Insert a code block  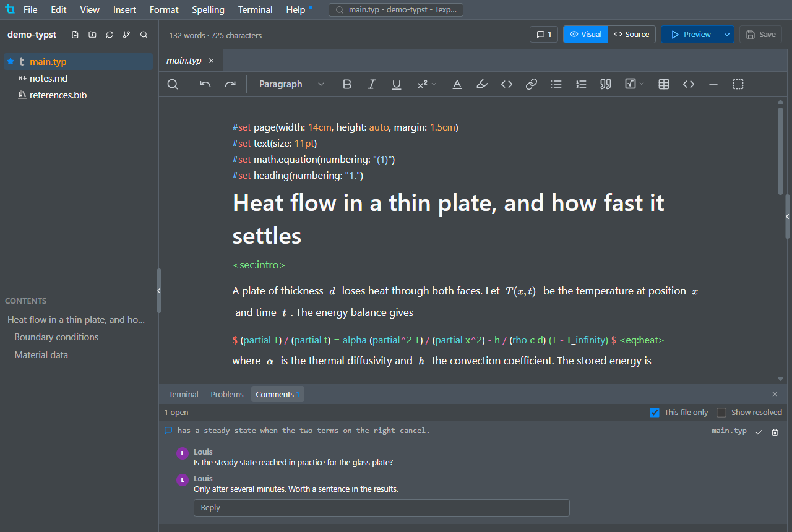[689, 84]
